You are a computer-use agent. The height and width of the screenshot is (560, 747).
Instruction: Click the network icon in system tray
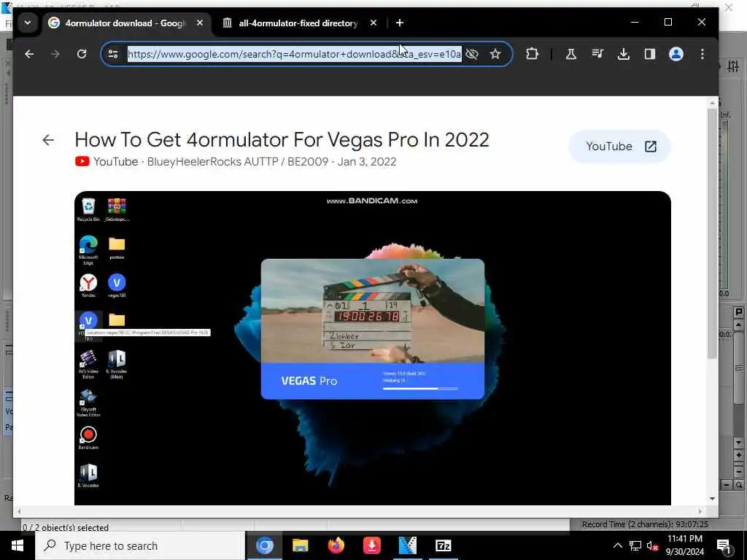coord(635,545)
